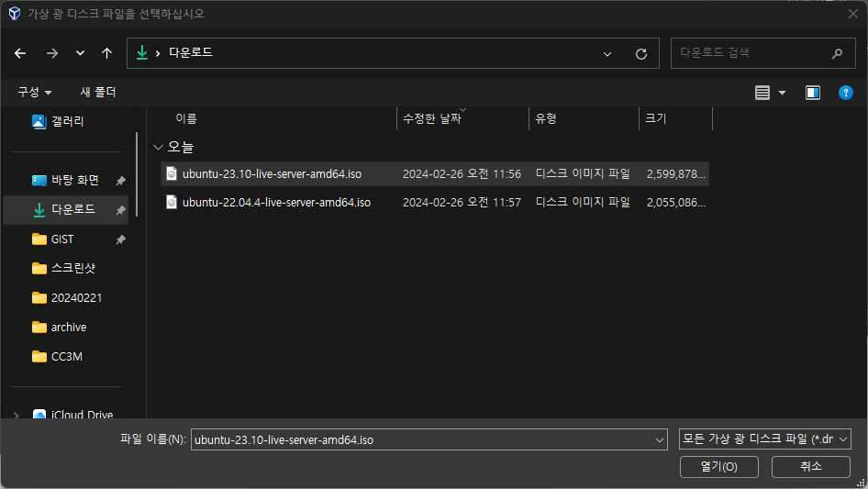Screen dimensions: 868x489
Task: Open 바탕 화면 in the sidebar
Action: click(65, 180)
